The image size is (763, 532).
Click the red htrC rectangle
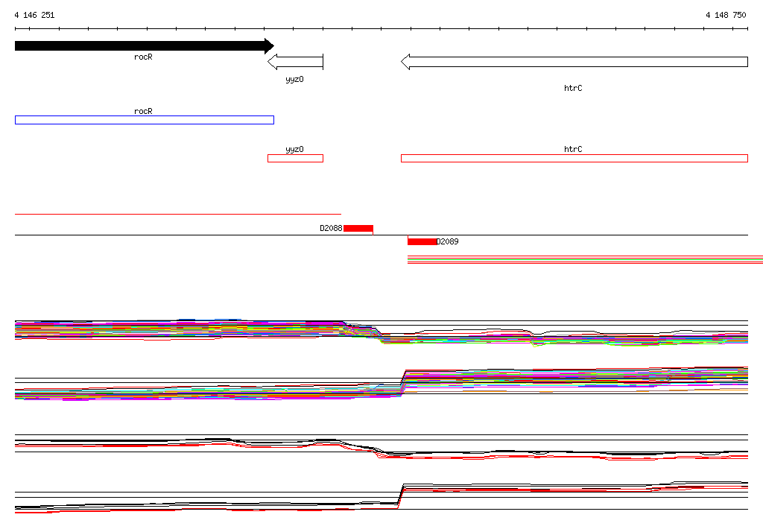(574, 158)
